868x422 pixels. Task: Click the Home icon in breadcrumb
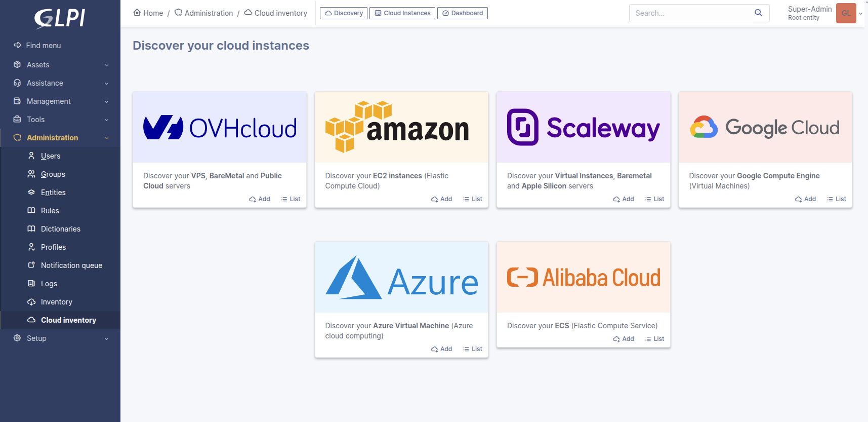(137, 13)
